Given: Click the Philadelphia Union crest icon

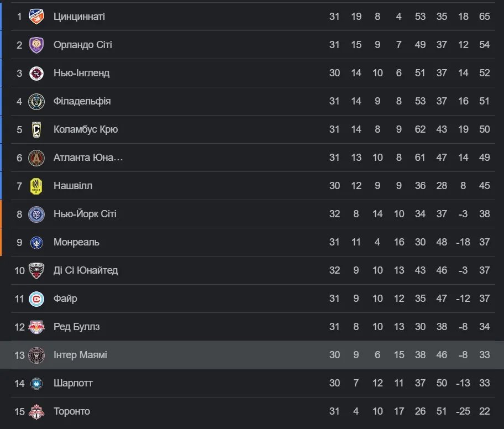Looking at the screenshot, I should [x=36, y=101].
